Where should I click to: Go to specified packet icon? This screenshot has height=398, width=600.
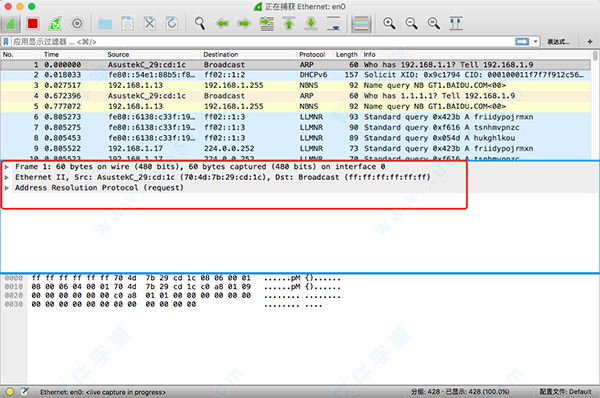pos(266,24)
